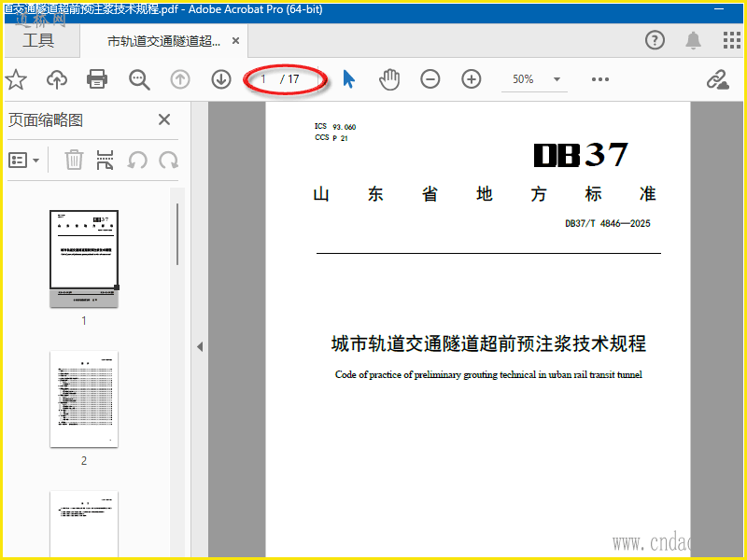747x560 pixels.
Task: Switch to the 市轨道交通隧道超... document tab
Action: click(163, 41)
